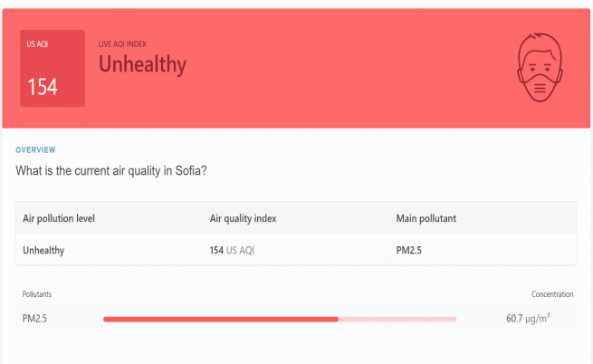Click the Air pollution level column header
This screenshot has height=364, width=593.
(59, 218)
